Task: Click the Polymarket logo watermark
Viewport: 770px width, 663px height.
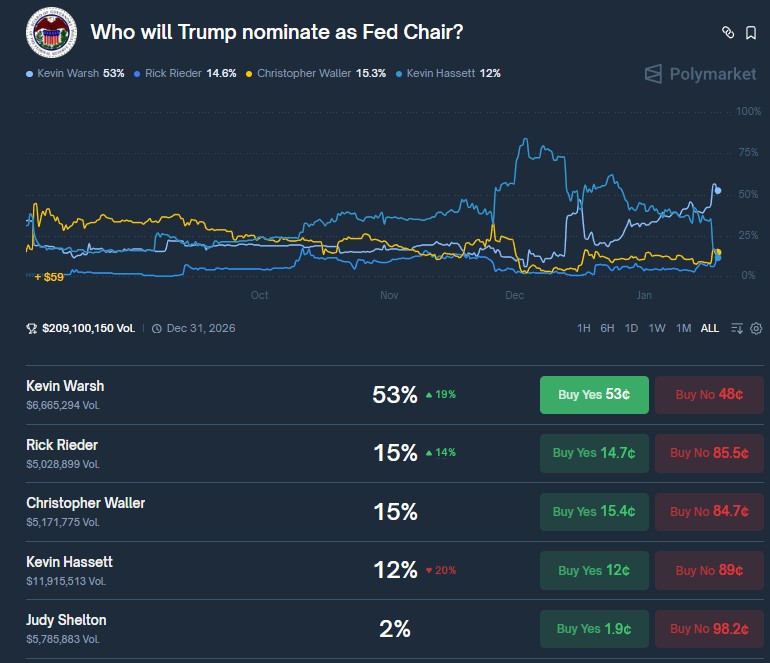Action: pos(700,74)
